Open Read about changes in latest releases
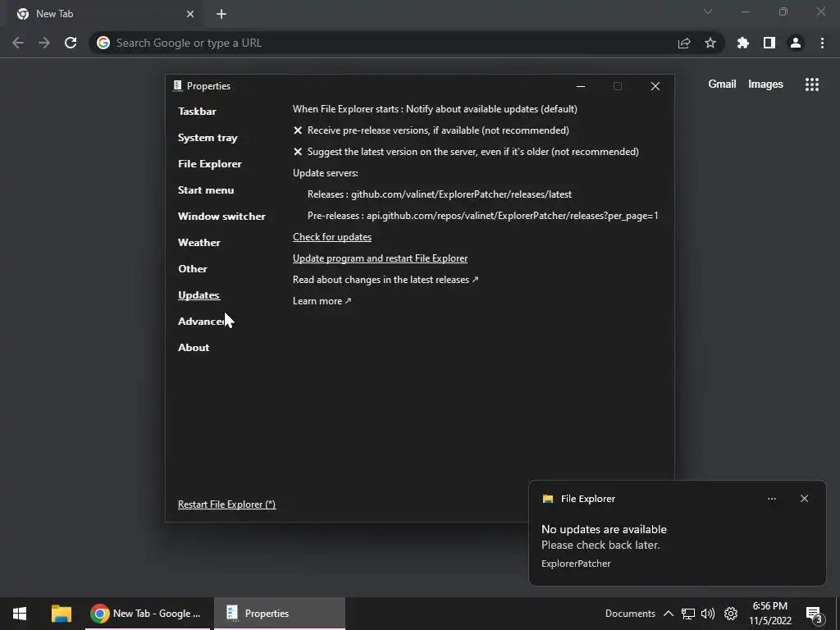The image size is (840, 630). (x=386, y=280)
